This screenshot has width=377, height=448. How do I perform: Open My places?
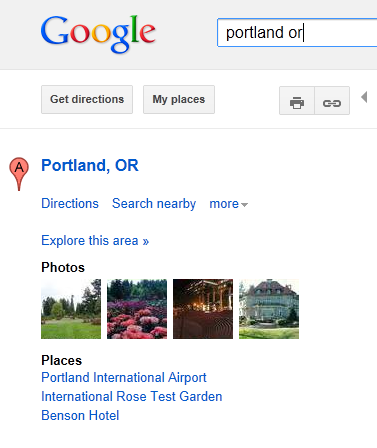(x=179, y=99)
